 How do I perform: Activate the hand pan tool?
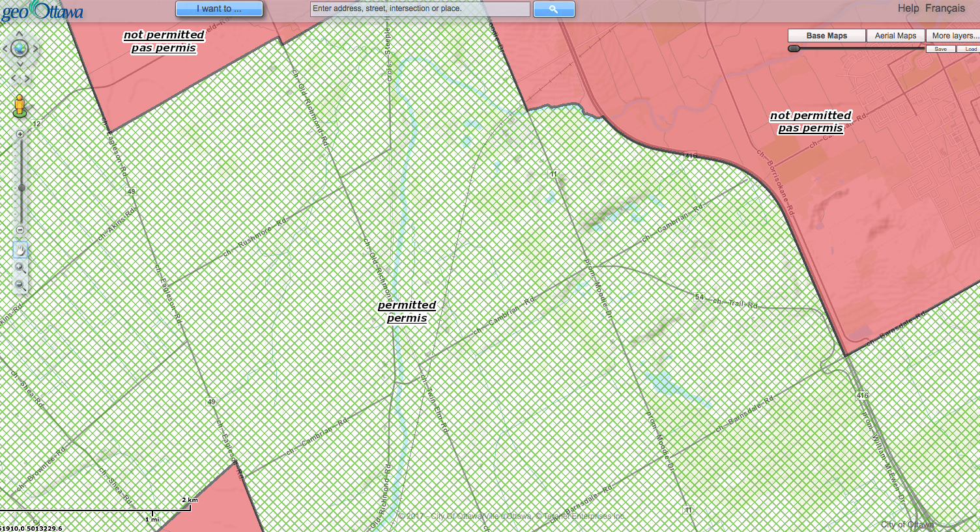click(x=20, y=250)
